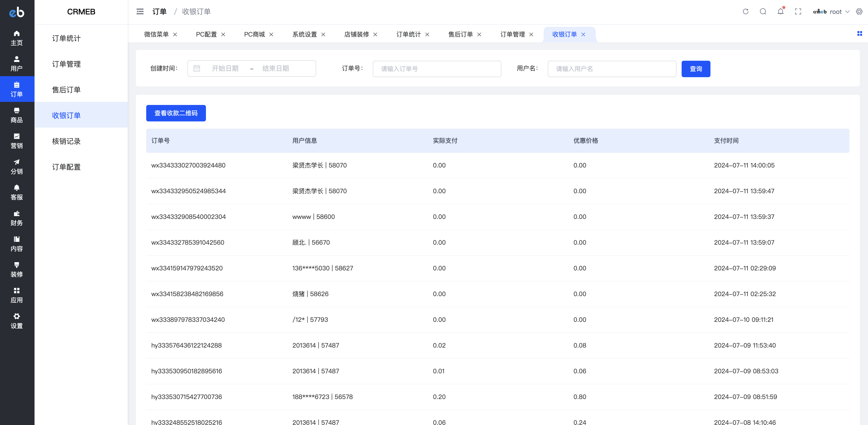The height and width of the screenshot is (425, 868).
Task: Click the 查询 button
Action: (696, 69)
